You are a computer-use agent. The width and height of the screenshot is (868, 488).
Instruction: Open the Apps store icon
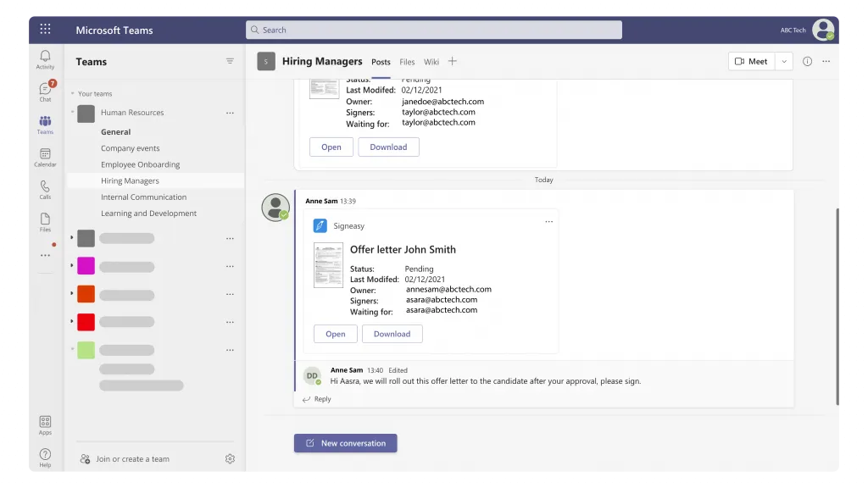click(x=46, y=425)
